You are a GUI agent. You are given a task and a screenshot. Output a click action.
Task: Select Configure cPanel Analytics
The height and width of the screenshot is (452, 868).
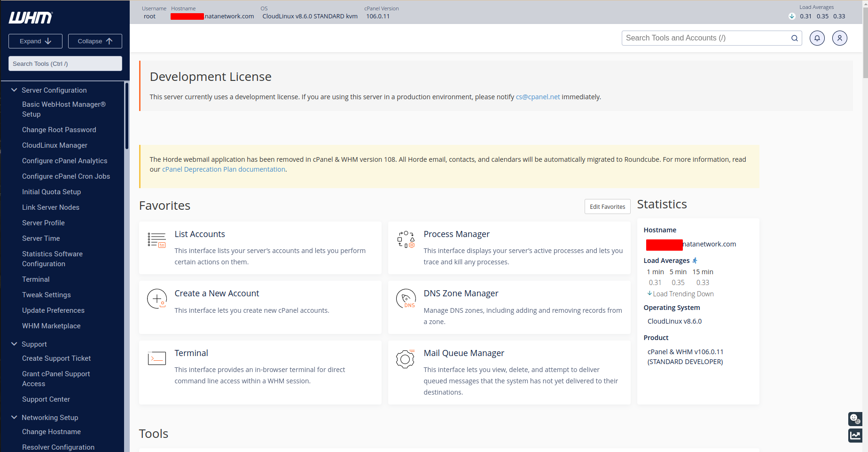[65, 161]
